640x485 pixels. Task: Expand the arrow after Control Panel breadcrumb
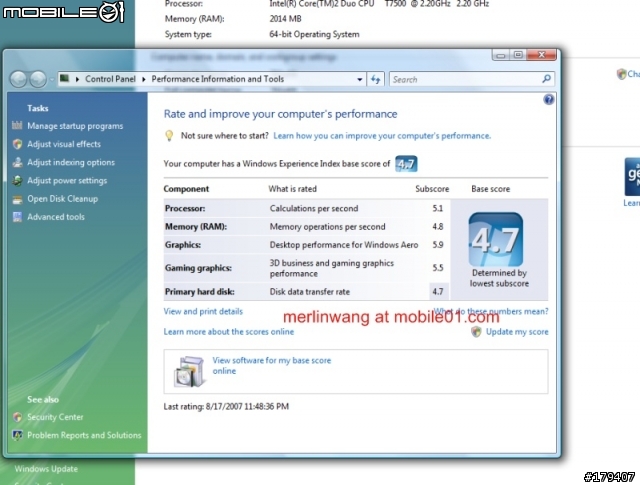[x=144, y=79]
